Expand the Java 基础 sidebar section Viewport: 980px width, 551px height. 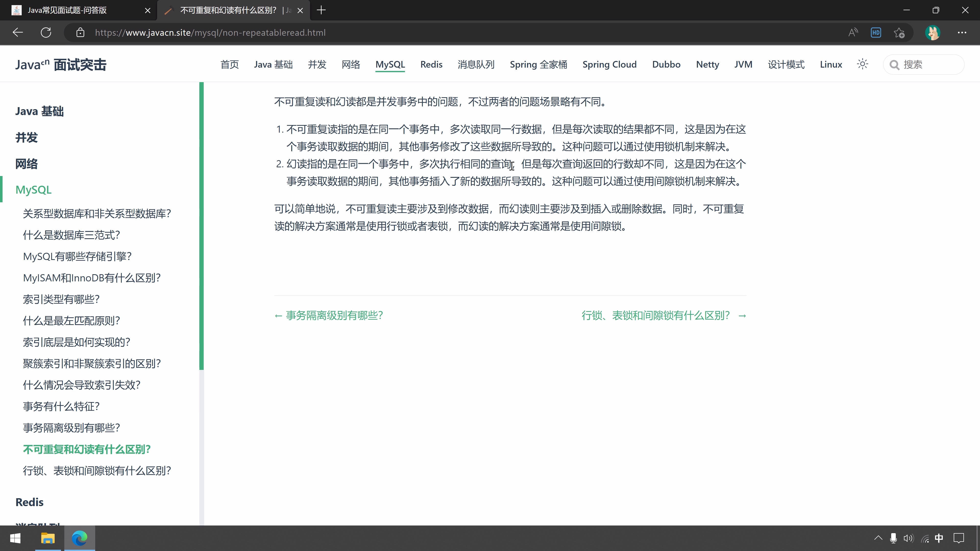(39, 111)
